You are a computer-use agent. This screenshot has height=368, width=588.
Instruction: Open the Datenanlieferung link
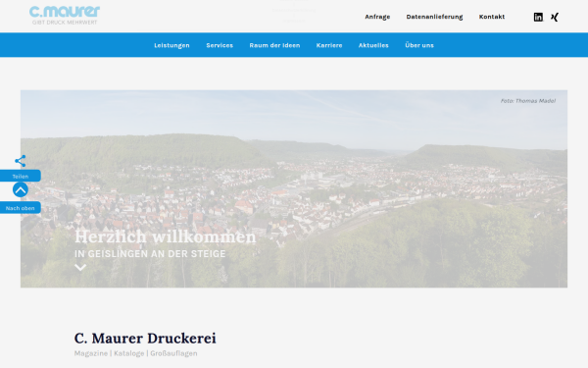(x=434, y=17)
